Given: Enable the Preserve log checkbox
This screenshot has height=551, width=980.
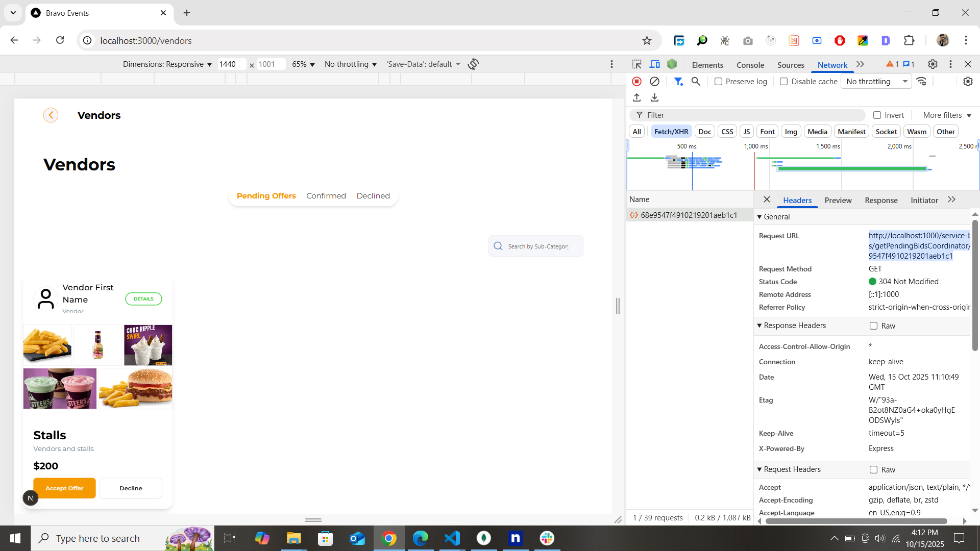Looking at the screenshot, I should tap(718, 82).
